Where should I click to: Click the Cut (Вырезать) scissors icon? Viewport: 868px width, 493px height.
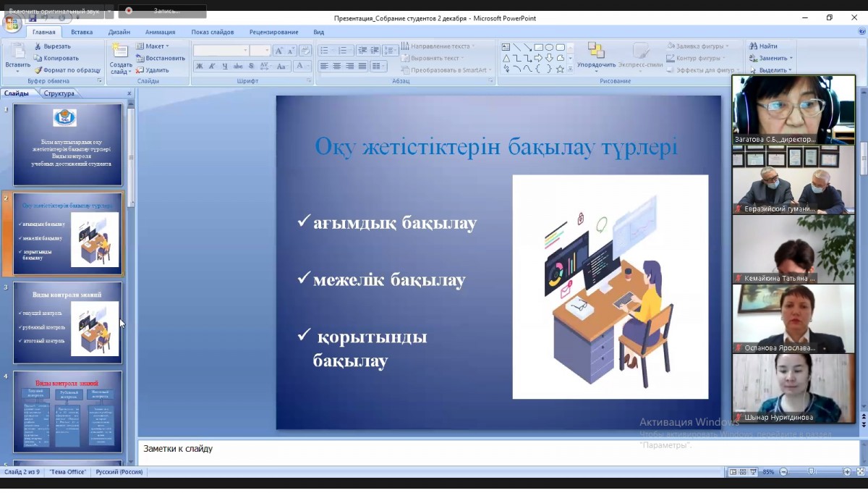click(x=38, y=46)
